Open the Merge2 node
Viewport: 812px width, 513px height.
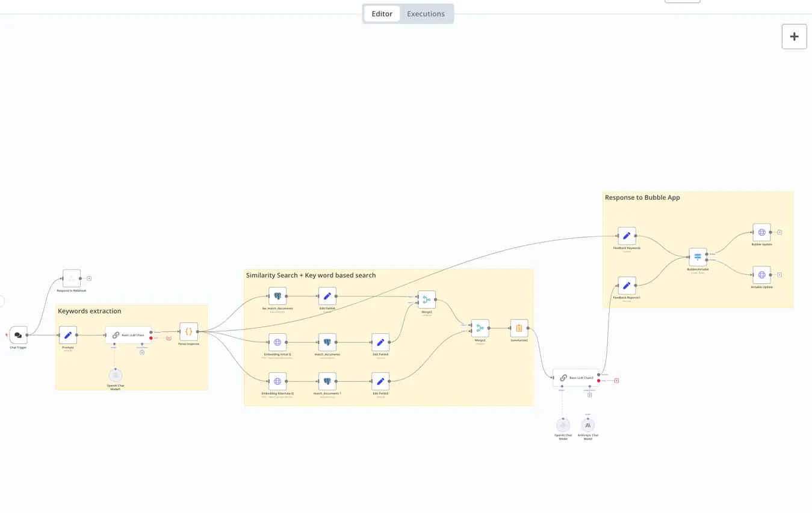coord(427,300)
